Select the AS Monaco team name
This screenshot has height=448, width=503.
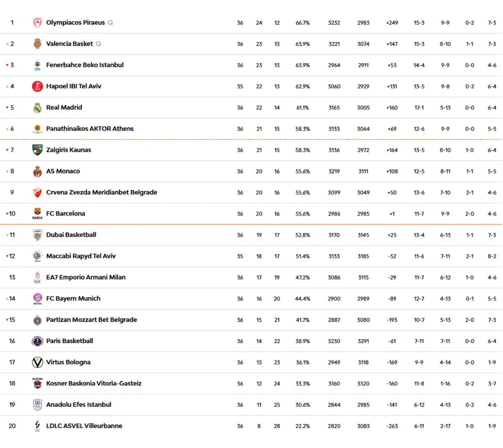tap(63, 171)
